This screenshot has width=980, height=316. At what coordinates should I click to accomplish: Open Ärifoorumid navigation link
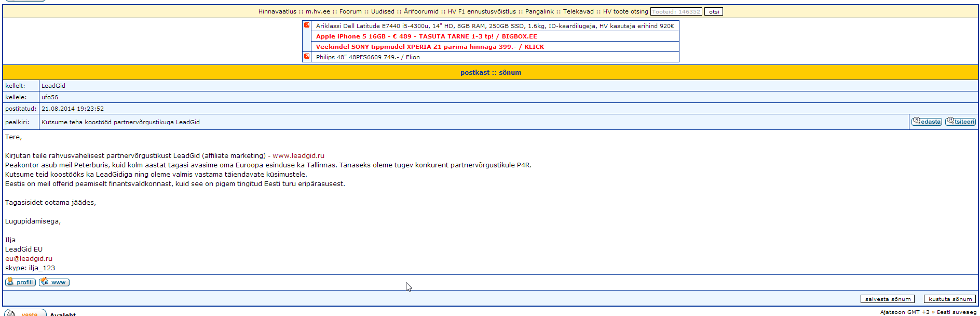(x=421, y=11)
